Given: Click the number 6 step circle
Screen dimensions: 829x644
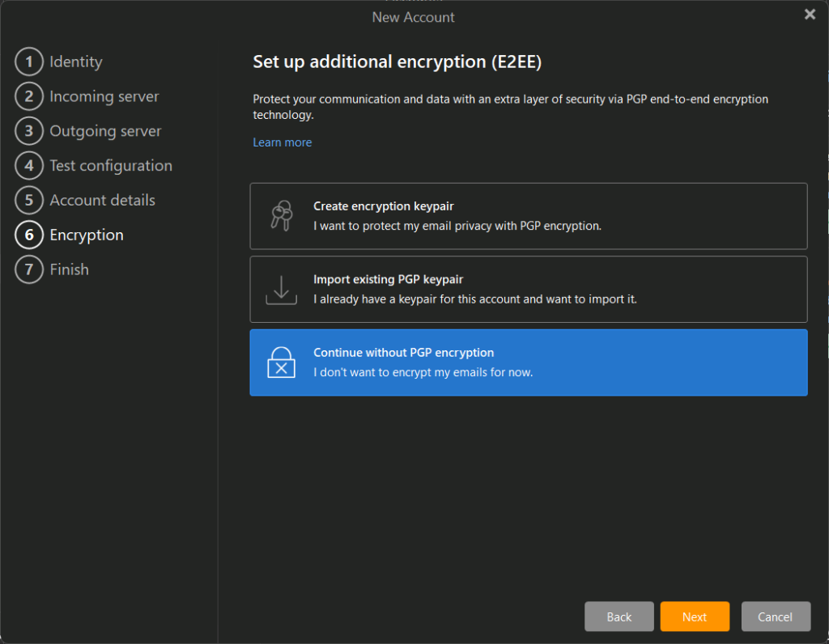Looking at the screenshot, I should point(29,235).
